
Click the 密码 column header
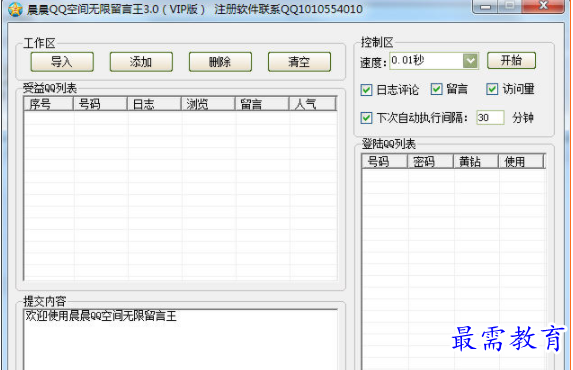[430, 161]
